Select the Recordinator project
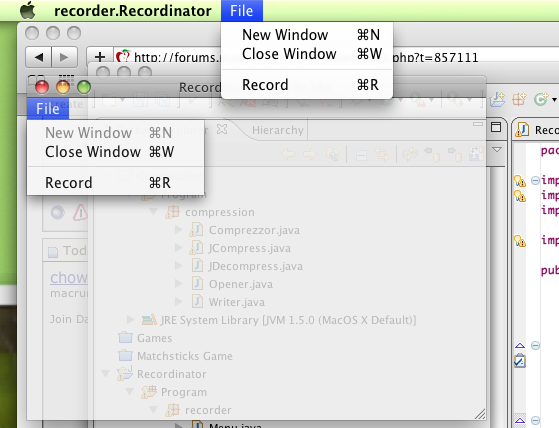Image resolution: width=559 pixels, height=428 pixels. pos(162,373)
